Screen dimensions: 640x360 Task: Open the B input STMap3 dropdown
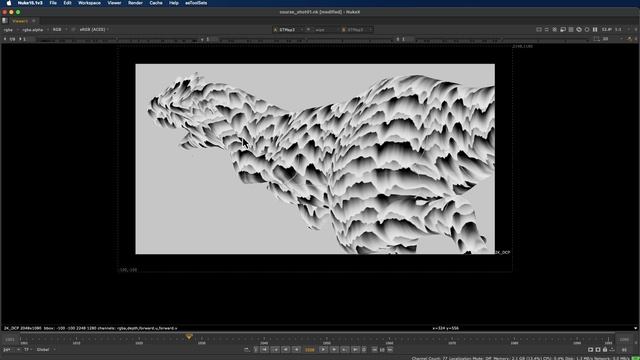[x=356, y=30]
